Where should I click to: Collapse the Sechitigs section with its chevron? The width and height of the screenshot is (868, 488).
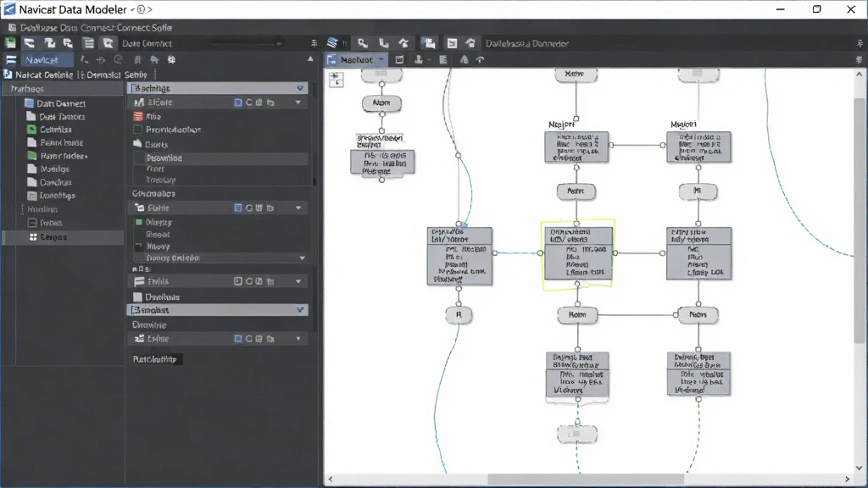pyautogui.click(x=300, y=88)
